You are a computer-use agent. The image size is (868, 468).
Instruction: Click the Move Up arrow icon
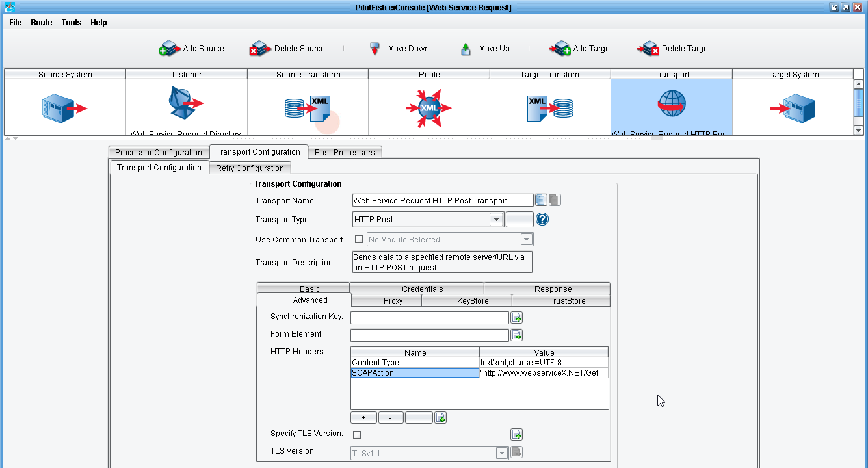pyautogui.click(x=466, y=49)
